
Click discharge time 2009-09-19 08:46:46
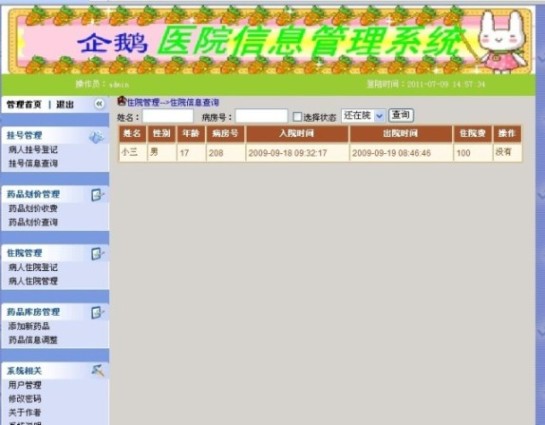coord(401,152)
